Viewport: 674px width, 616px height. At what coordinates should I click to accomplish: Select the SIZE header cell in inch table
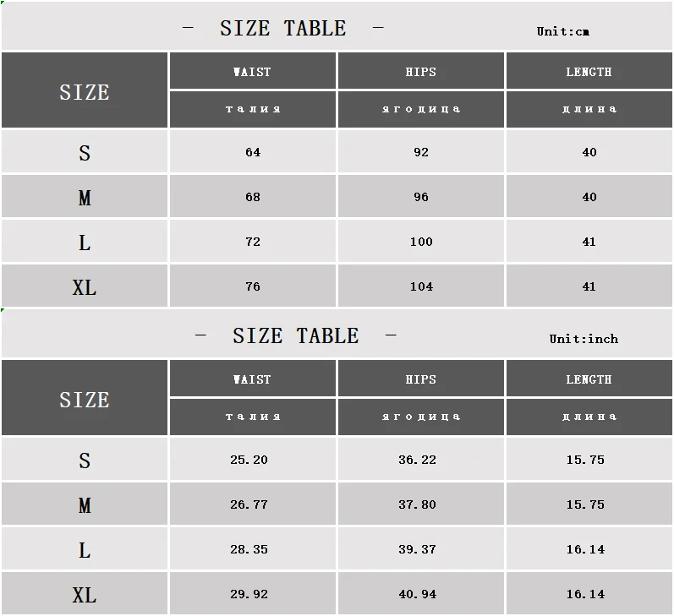tap(85, 398)
